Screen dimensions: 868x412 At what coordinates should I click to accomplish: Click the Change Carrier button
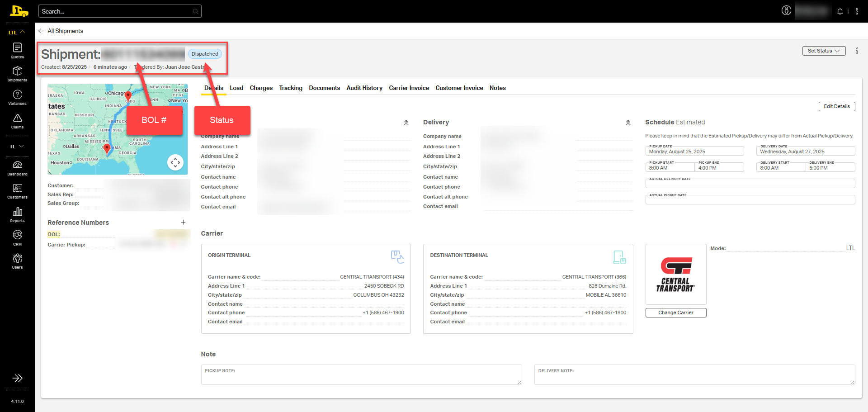(676, 313)
